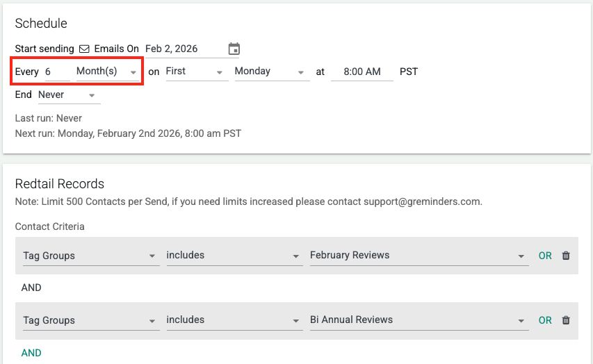Screen dimensions: 593x364
Task: Open the calendar date picker icon
Action: coord(234,49)
